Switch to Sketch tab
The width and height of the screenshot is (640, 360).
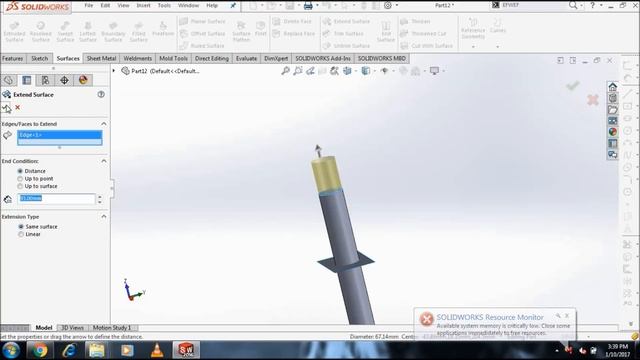coord(40,59)
